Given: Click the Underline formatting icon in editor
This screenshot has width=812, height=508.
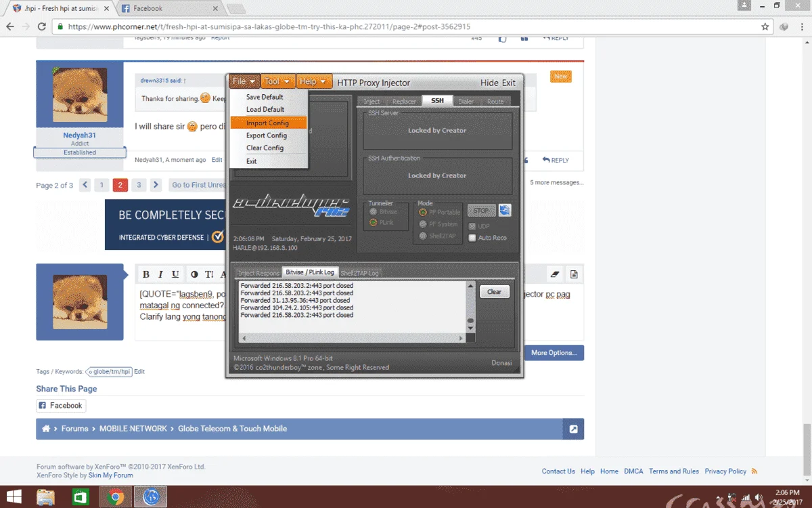Looking at the screenshot, I should click(x=175, y=274).
